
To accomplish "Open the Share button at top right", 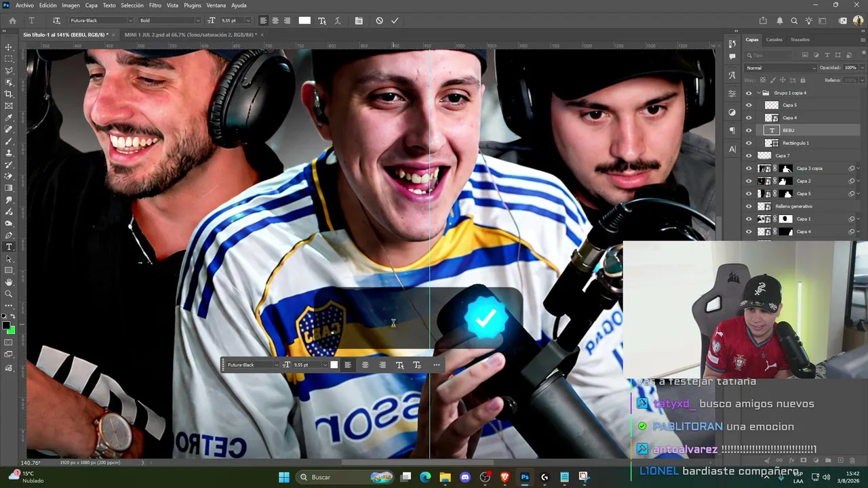I will tap(763, 20).
